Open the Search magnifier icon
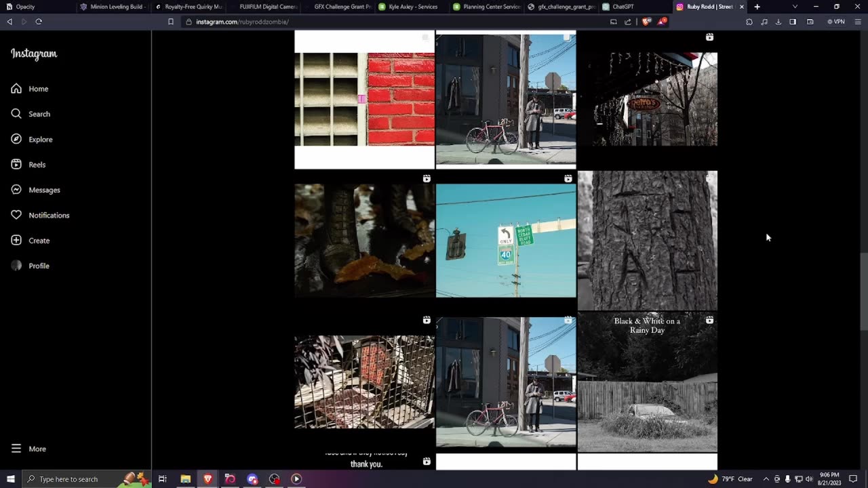 tap(16, 114)
